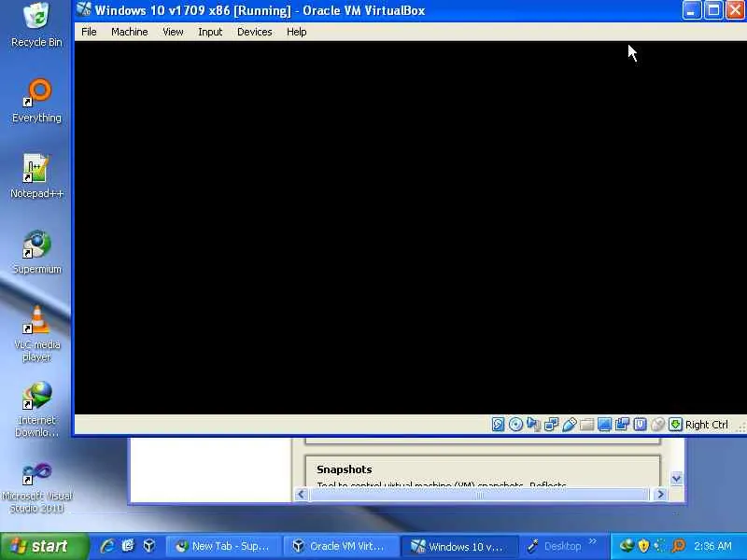This screenshot has width=747, height=560.
Task: Open the View menu
Action: click(x=173, y=32)
